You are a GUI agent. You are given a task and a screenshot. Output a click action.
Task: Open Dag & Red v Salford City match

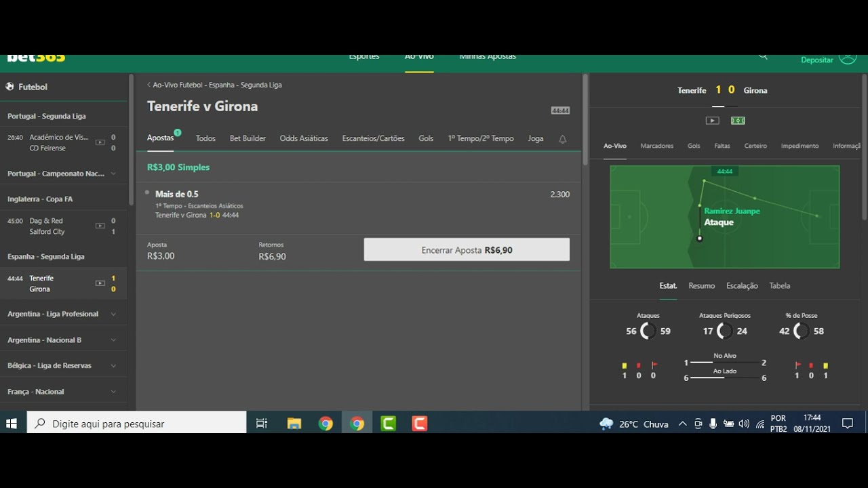tap(63, 226)
